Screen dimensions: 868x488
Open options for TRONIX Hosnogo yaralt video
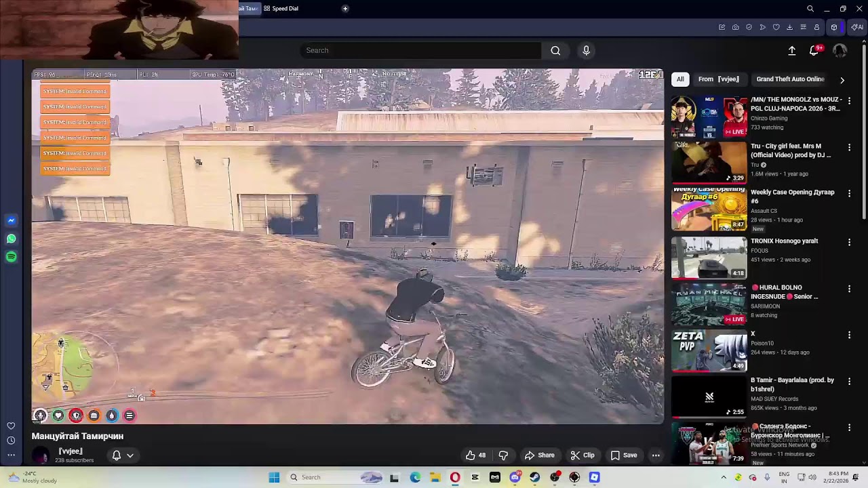(849, 242)
